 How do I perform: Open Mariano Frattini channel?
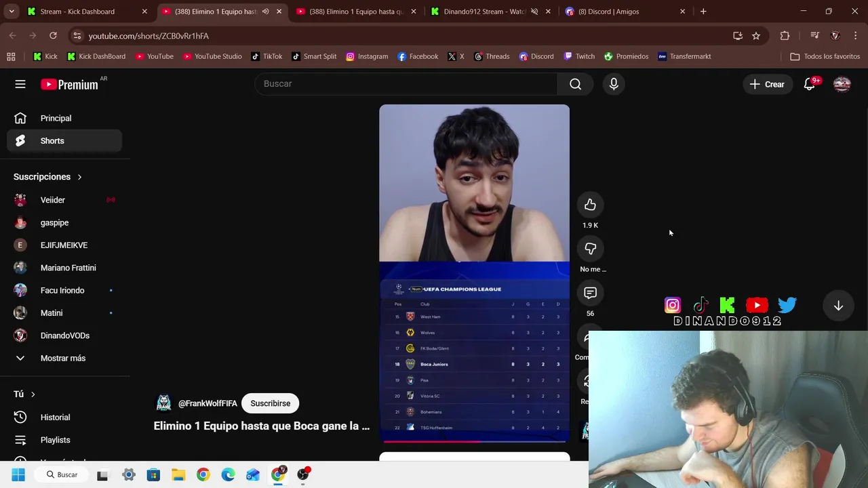64,268
